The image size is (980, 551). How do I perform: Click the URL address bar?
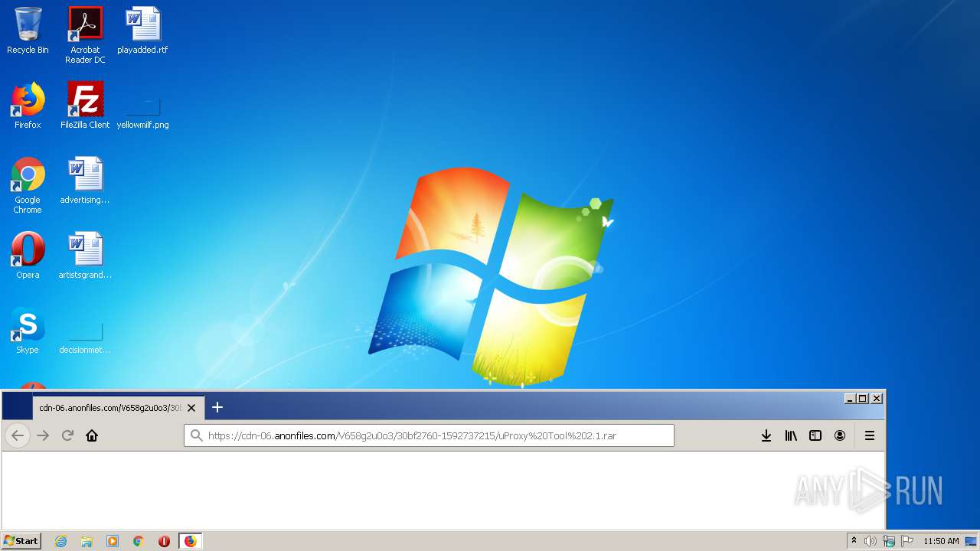tap(429, 435)
